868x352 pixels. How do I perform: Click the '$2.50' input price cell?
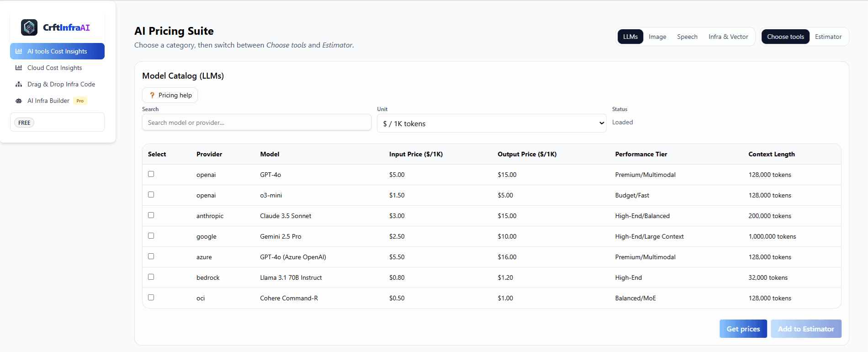(397, 236)
